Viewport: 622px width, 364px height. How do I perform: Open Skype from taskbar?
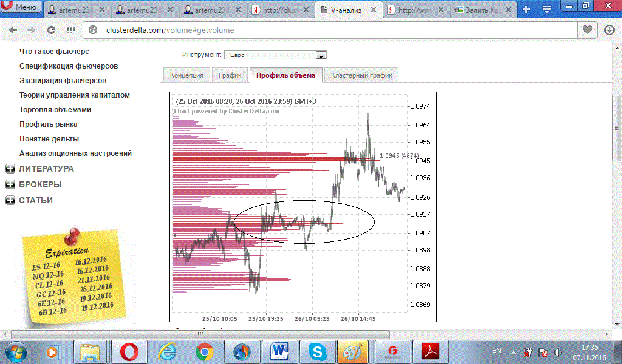click(x=317, y=352)
